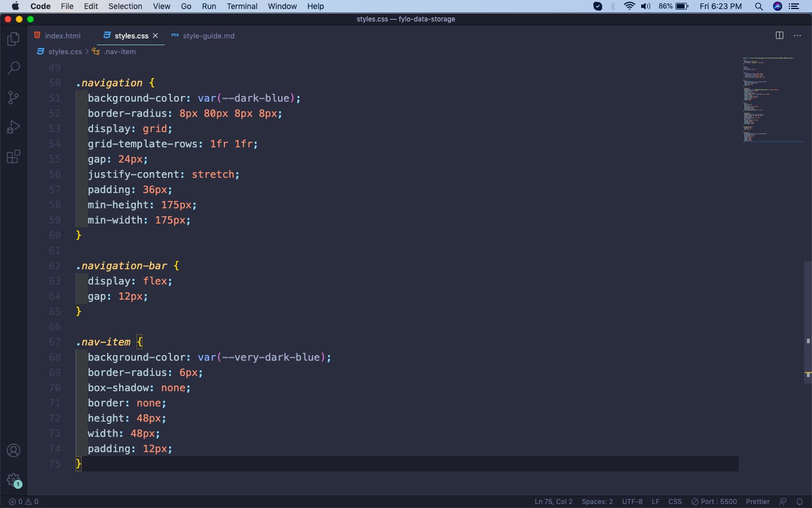The width and height of the screenshot is (812, 508).
Task: Open the Help menu
Action: tap(315, 6)
